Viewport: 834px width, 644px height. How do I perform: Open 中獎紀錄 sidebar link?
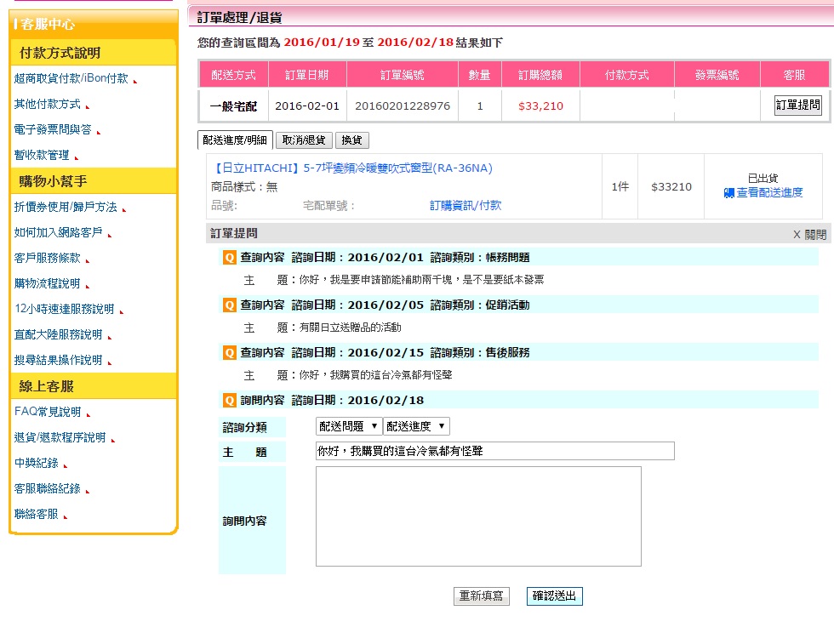click(36, 463)
